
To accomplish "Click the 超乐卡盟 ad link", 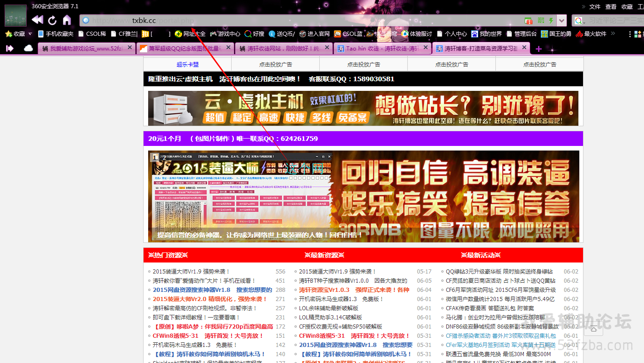I will 188,65.
